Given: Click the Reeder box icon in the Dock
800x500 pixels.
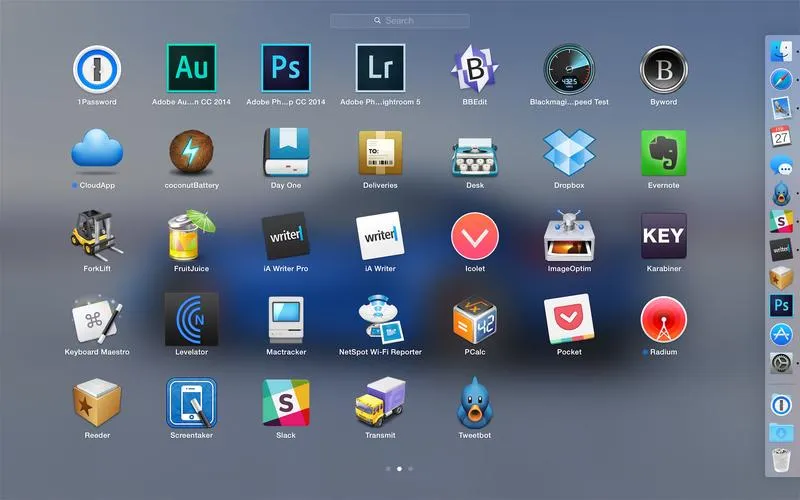Looking at the screenshot, I should (781, 278).
